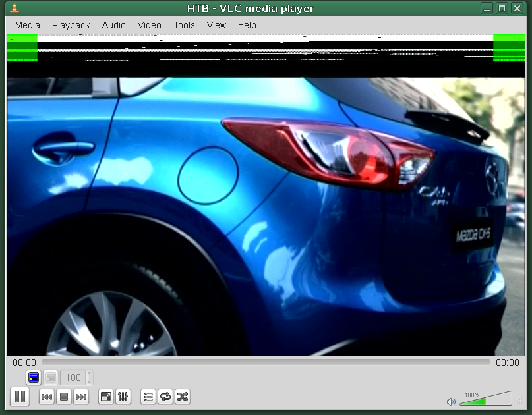Open the Playback menu

71,25
